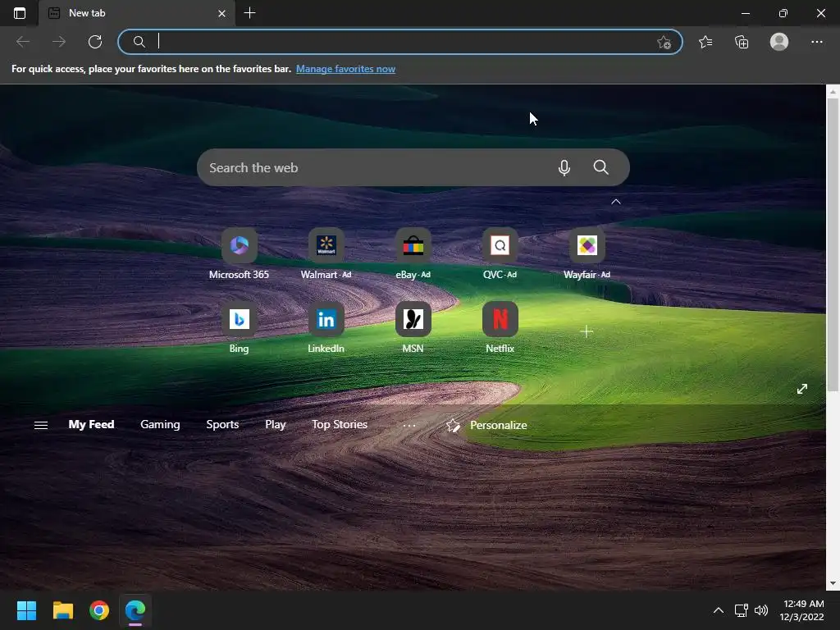Click inside the address bar field
The height and width of the screenshot is (630, 840).
[399, 42]
